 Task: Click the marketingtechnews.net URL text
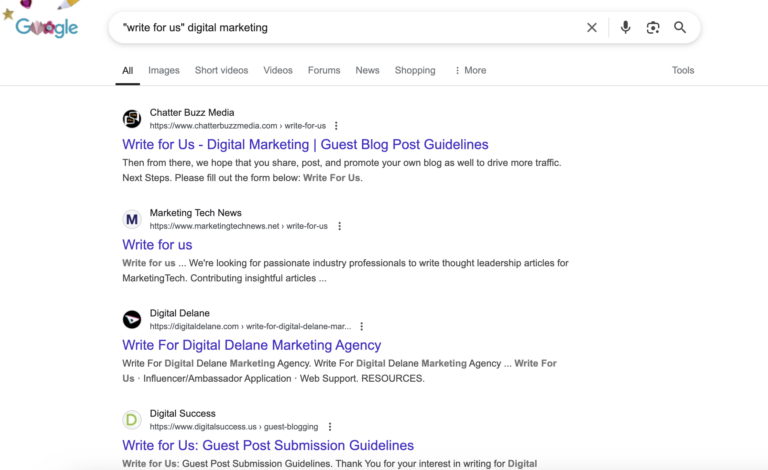tap(239, 226)
